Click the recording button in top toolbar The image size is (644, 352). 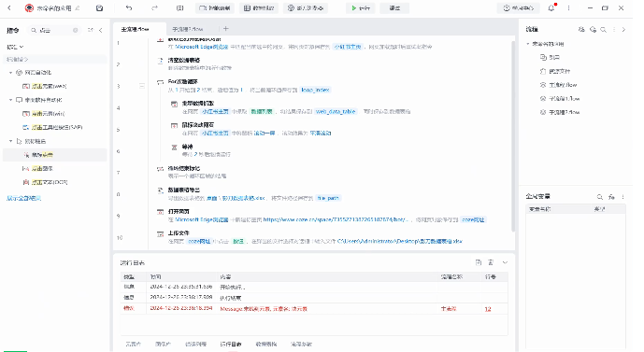(x=214, y=8)
